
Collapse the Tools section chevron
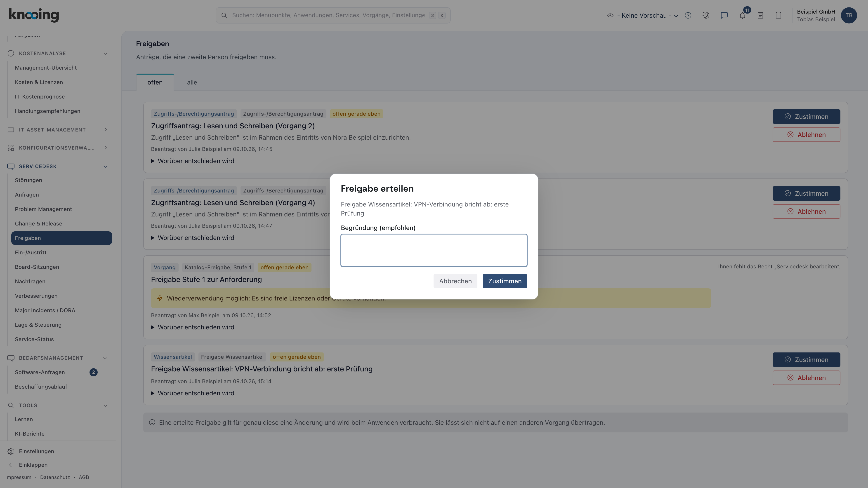click(x=105, y=406)
